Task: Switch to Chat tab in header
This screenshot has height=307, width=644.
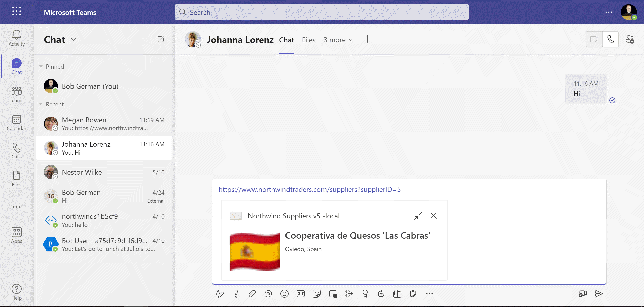Action: click(x=286, y=40)
